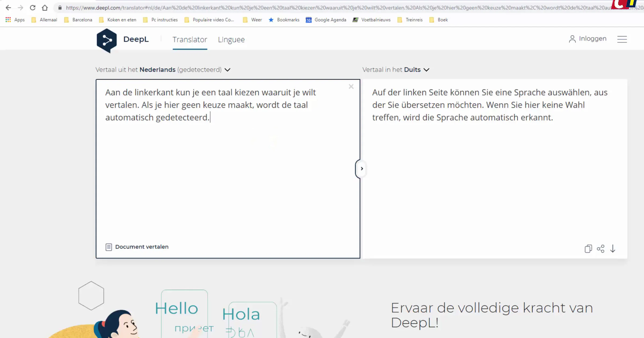Share the translation with the share icon

click(x=601, y=249)
